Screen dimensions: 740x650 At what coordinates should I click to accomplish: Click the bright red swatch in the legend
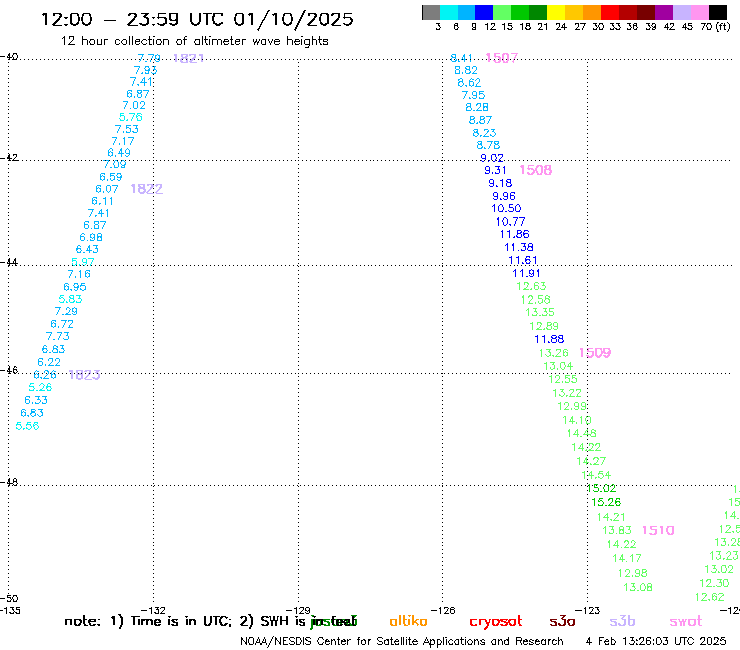[x=610, y=12]
